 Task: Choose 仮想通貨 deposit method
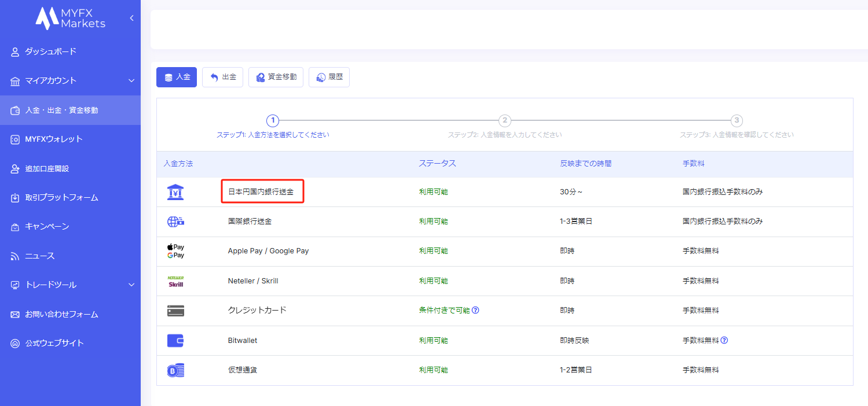[243, 370]
